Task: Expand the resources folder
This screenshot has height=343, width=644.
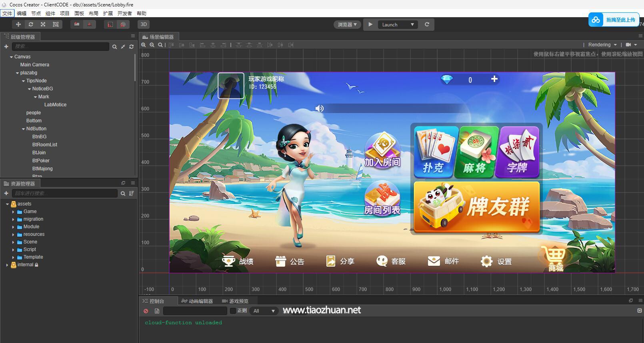Action: click(x=13, y=235)
